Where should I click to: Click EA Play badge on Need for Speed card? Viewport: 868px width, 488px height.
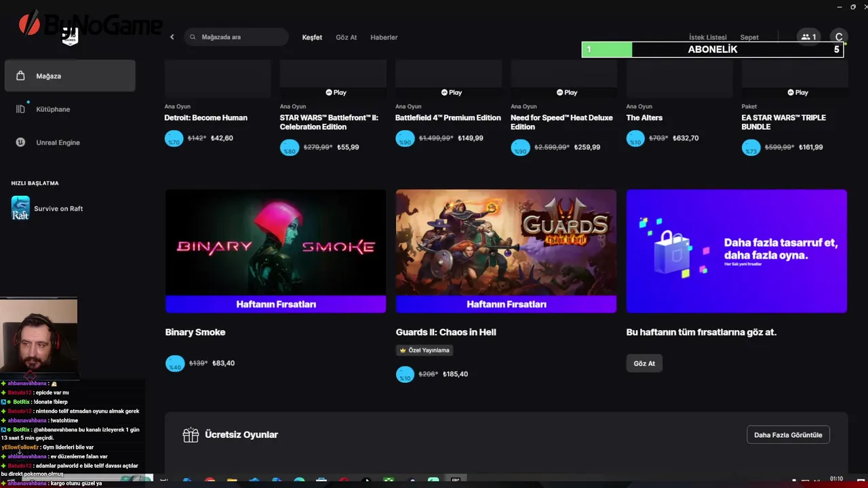point(566,92)
